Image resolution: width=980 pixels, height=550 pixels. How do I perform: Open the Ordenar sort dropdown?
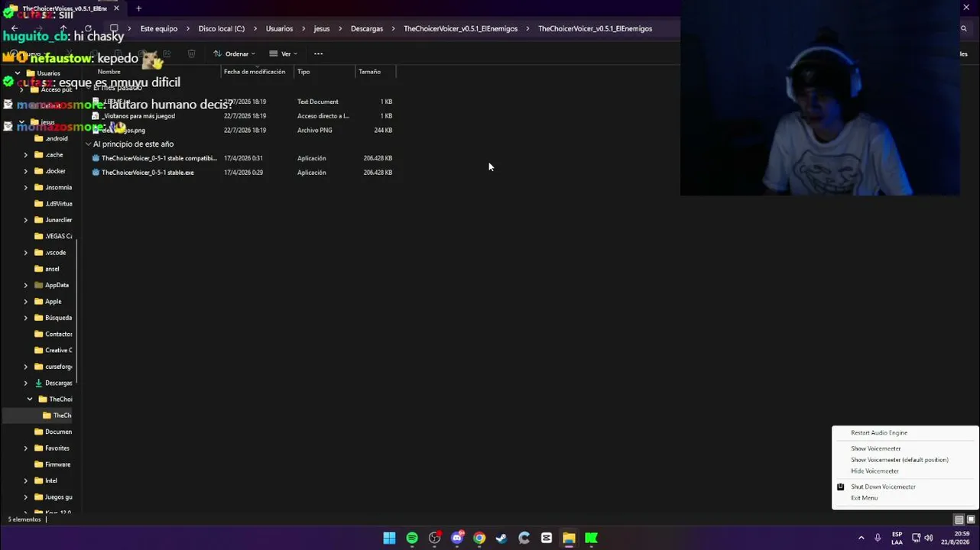click(x=234, y=53)
